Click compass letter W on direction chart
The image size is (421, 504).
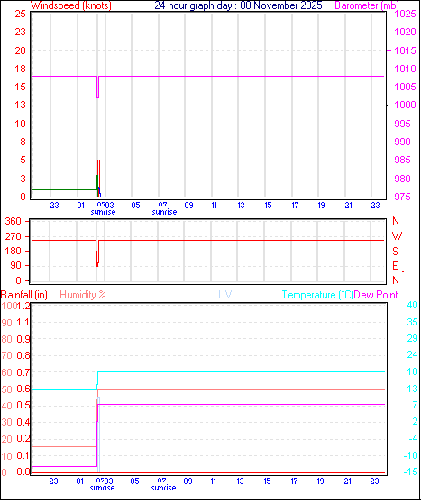tap(398, 236)
